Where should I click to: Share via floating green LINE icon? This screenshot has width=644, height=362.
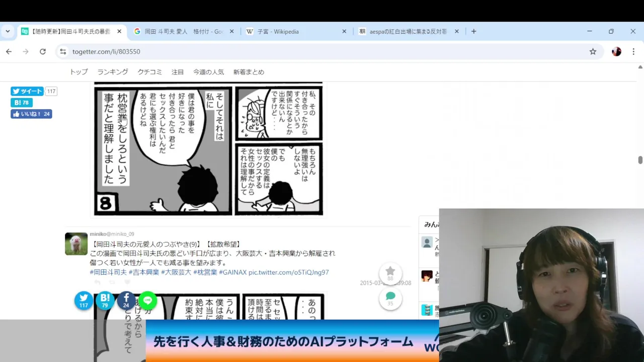(147, 300)
